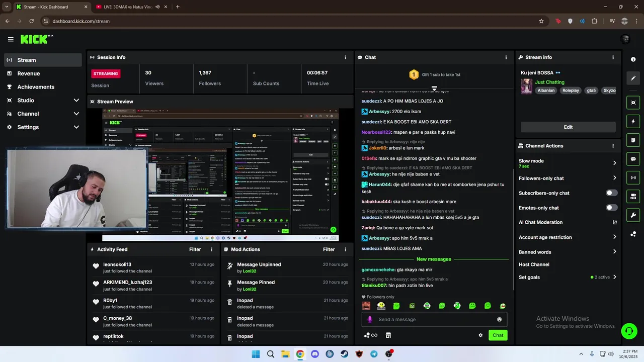
Task: Click the pencil edit-layout icon
Action: tap(633, 78)
